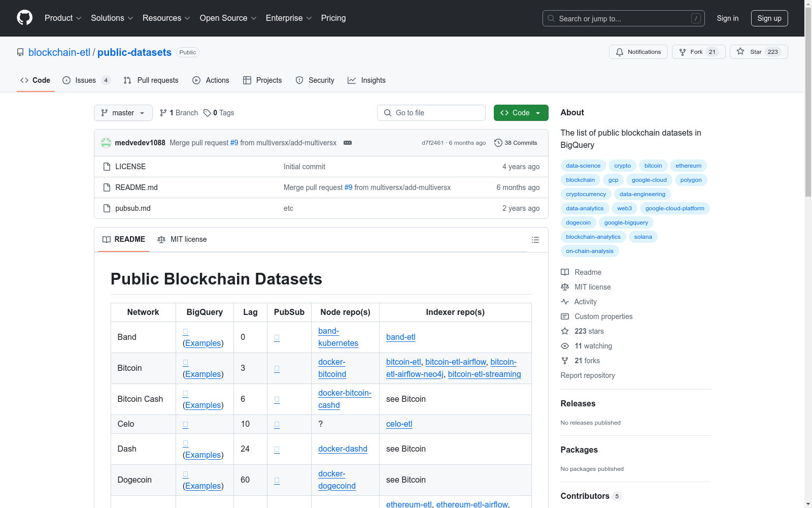Select the solana topic tag
This screenshot has height=508, width=812.
pyautogui.click(x=643, y=237)
